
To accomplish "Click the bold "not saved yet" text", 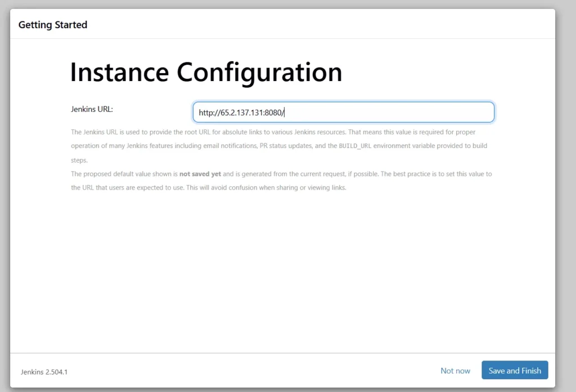I will 200,174.
